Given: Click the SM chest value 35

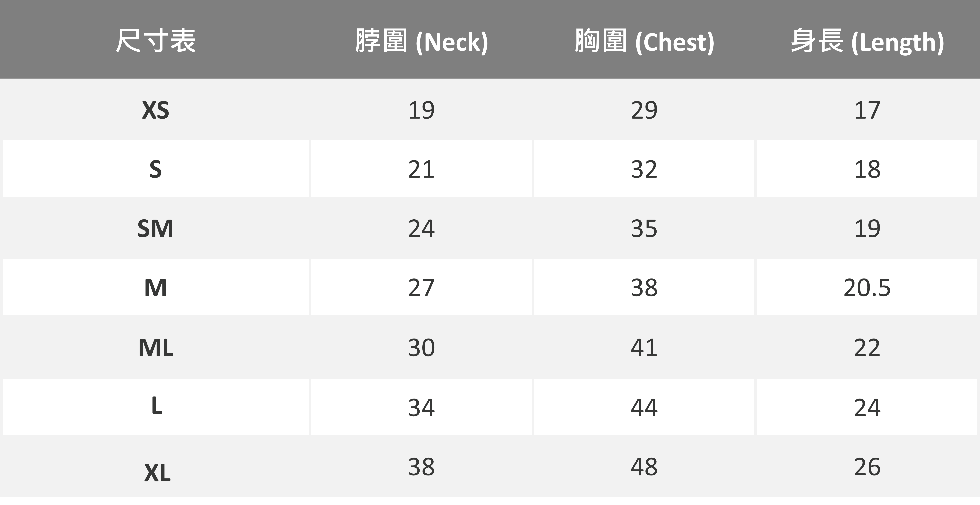Looking at the screenshot, I should 644,229.
